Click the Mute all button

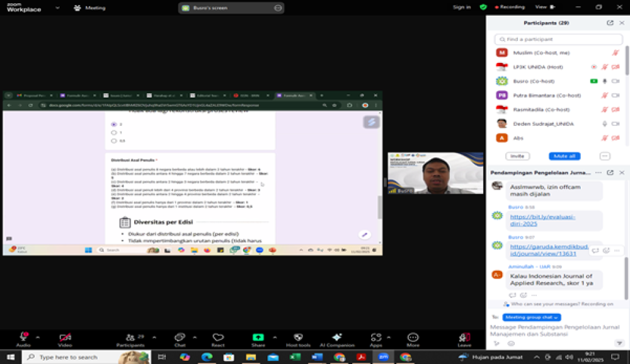pos(564,156)
